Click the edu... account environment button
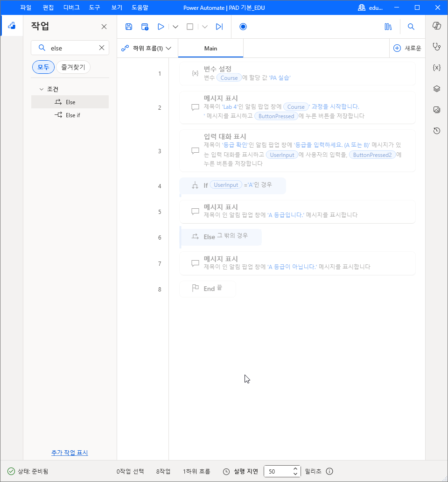The height and width of the screenshot is (482, 448). point(371,7)
